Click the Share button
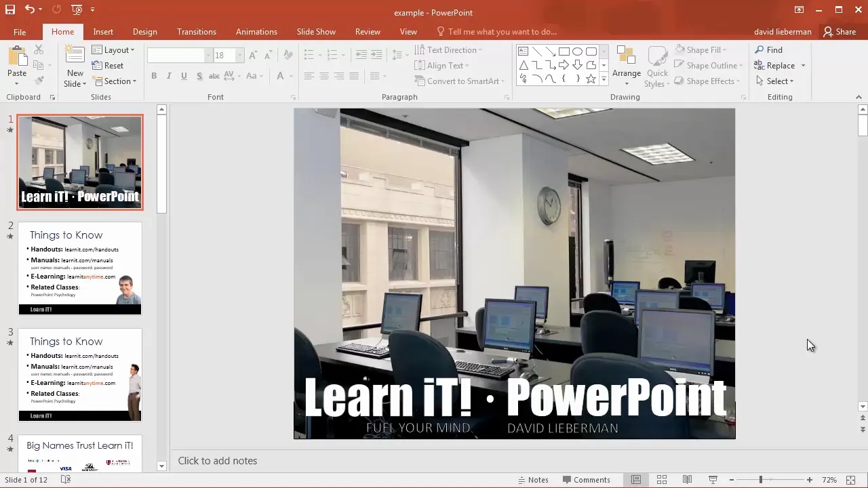868x488 pixels. (840, 32)
